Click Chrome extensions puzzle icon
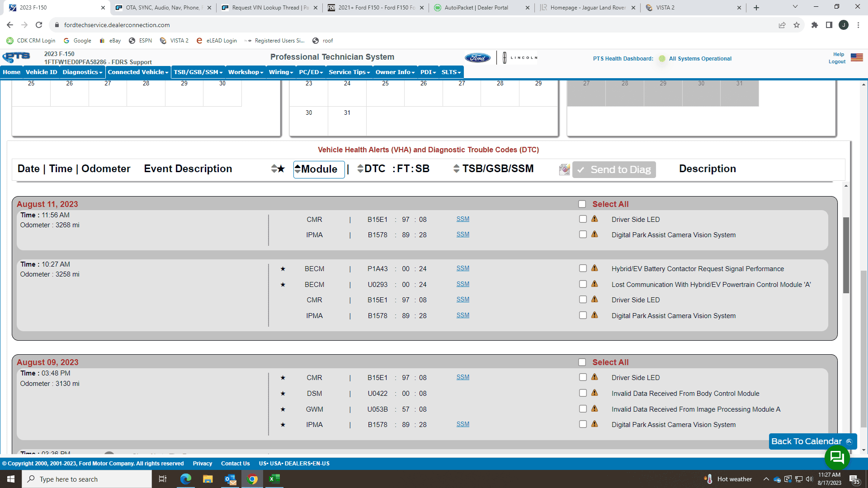Viewport: 868px width, 488px height. pos(814,25)
